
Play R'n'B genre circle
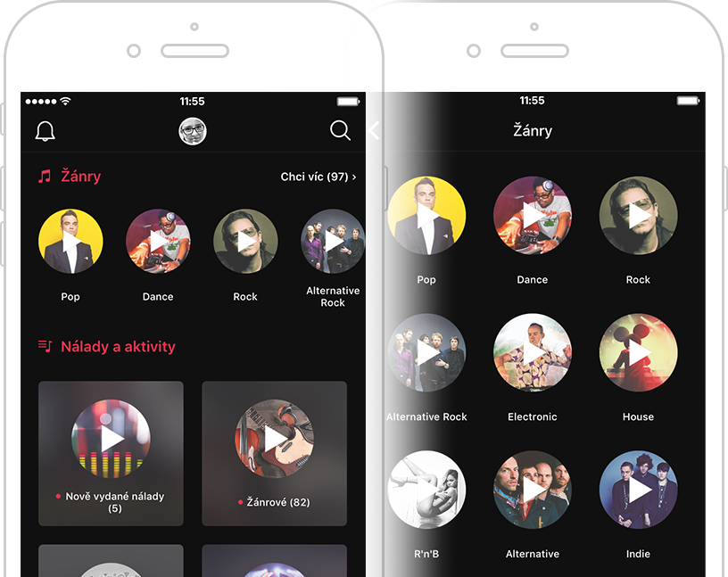pos(426,490)
